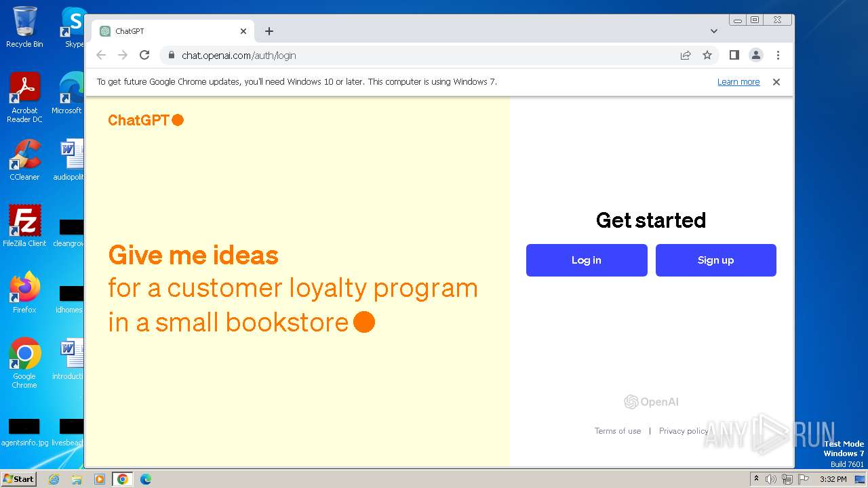Open the Chrome profile avatar
Screen dimensions: 868x488
click(756, 55)
